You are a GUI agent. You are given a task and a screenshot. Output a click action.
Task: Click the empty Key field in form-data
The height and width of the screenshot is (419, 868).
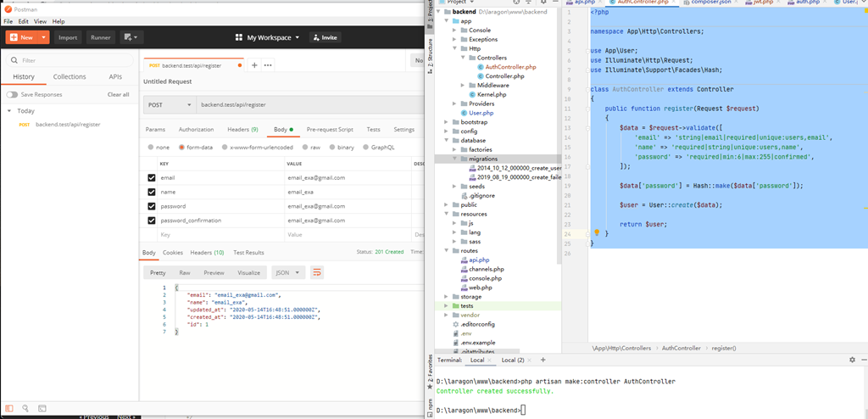click(x=221, y=235)
